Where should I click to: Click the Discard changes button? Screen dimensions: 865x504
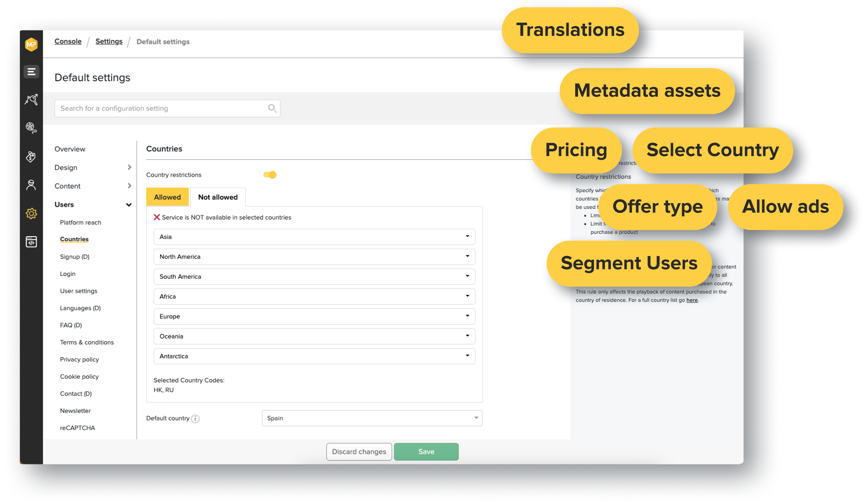(x=358, y=451)
